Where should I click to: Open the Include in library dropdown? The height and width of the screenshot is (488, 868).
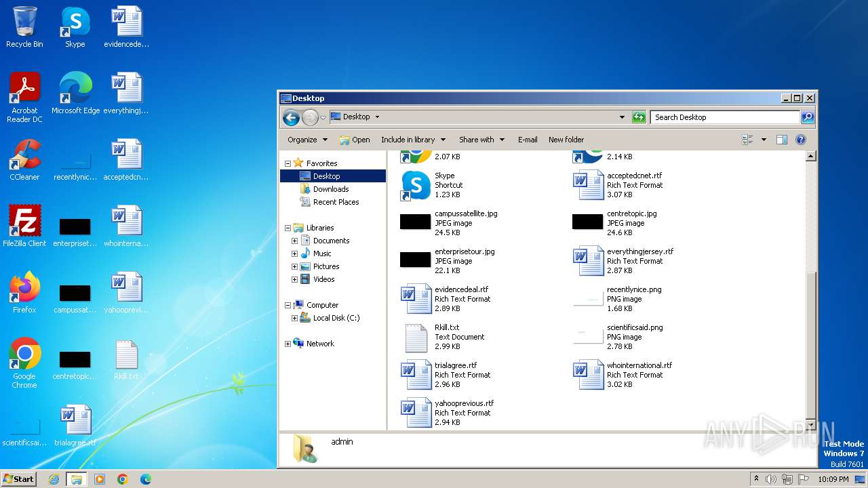coord(413,140)
